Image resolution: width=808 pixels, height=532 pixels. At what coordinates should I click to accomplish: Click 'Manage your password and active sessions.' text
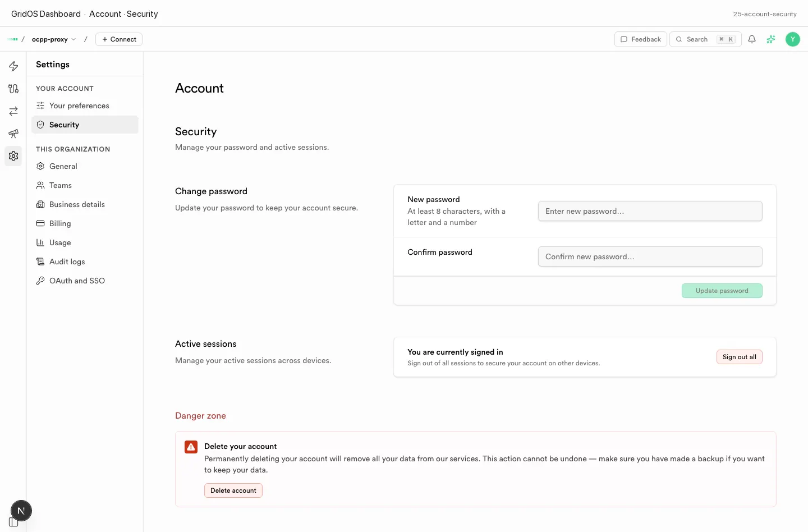[x=252, y=147]
